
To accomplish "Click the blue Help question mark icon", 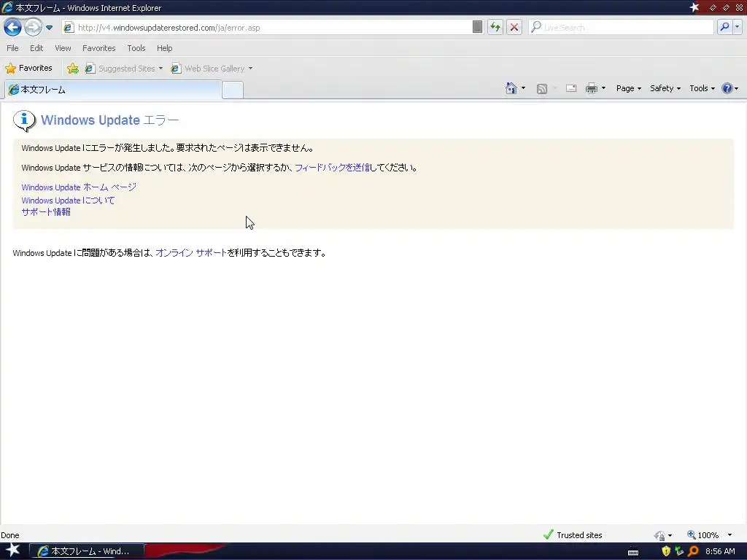I will point(727,88).
